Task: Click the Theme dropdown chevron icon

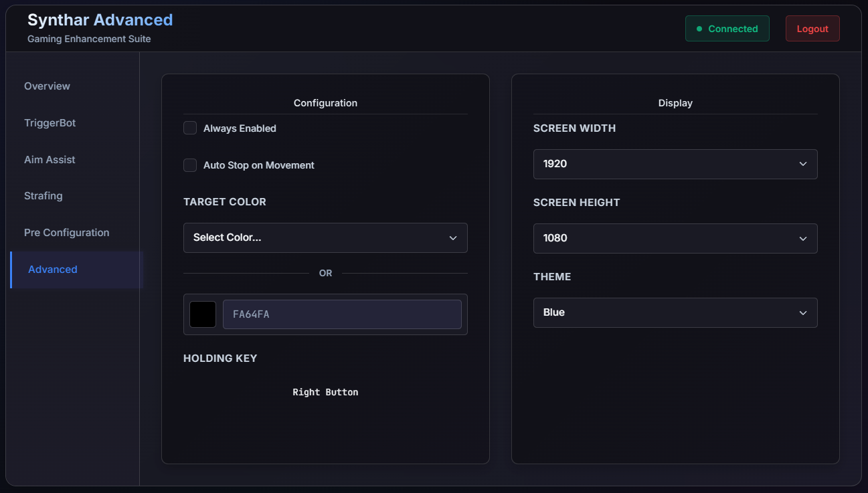Action: pos(803,312)
